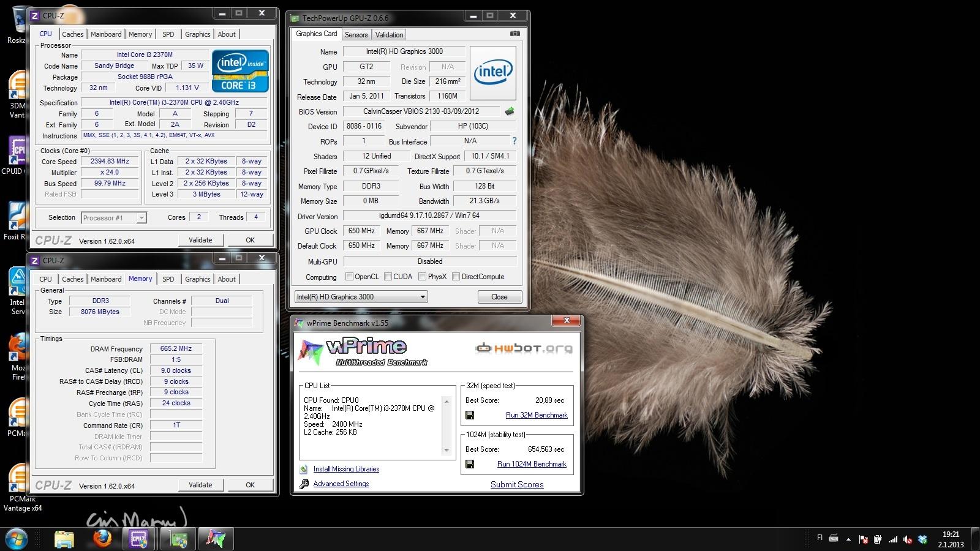Screen dimensions: 980x551
Task: Click OK in the bottom CPU-Z window
Action: [250, 485]
